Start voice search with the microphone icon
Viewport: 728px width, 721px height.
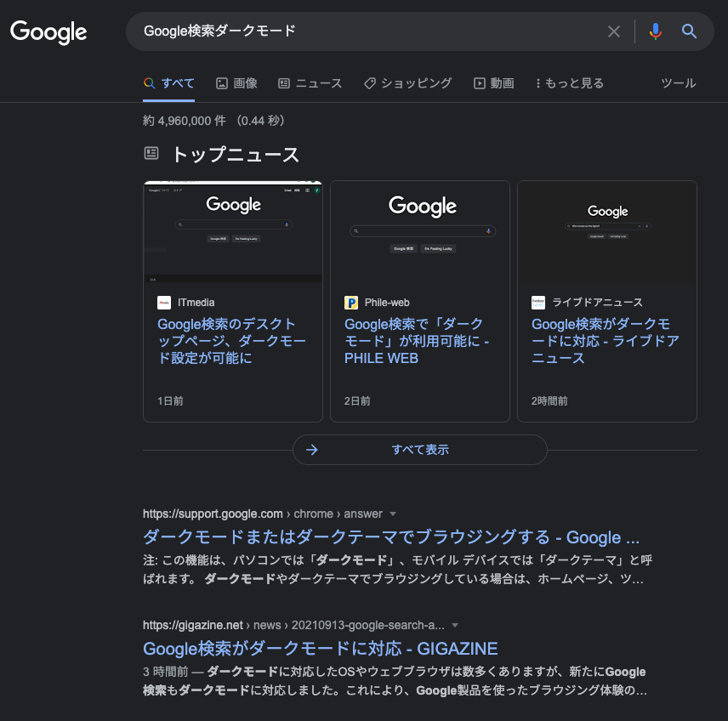pos(655,31)
